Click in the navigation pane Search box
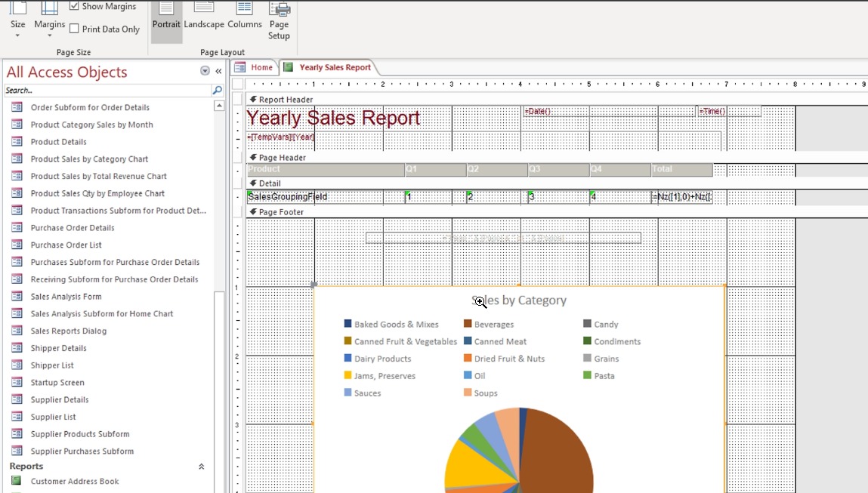This screenshot has width=868, height=493. (106, 91)
